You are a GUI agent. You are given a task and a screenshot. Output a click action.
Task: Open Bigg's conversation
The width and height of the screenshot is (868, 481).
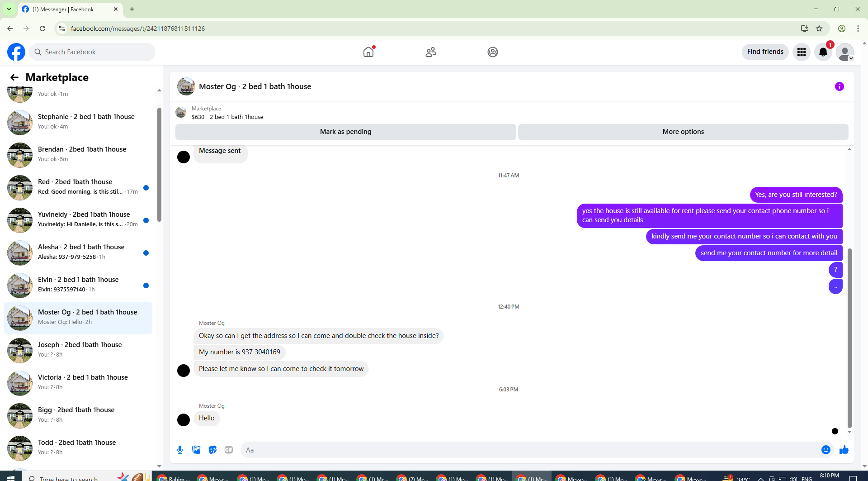click(x=78, y=416)
